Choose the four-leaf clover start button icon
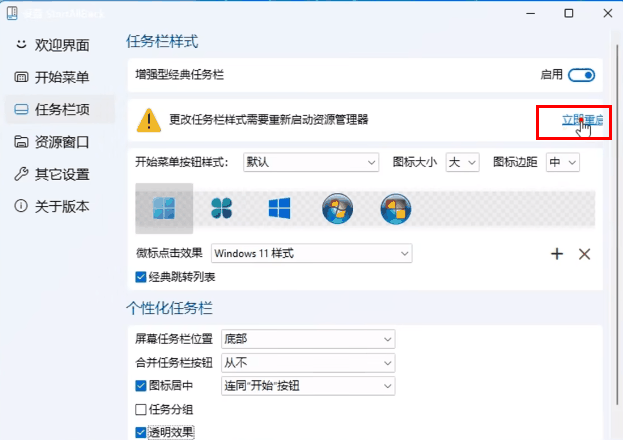 221,208
